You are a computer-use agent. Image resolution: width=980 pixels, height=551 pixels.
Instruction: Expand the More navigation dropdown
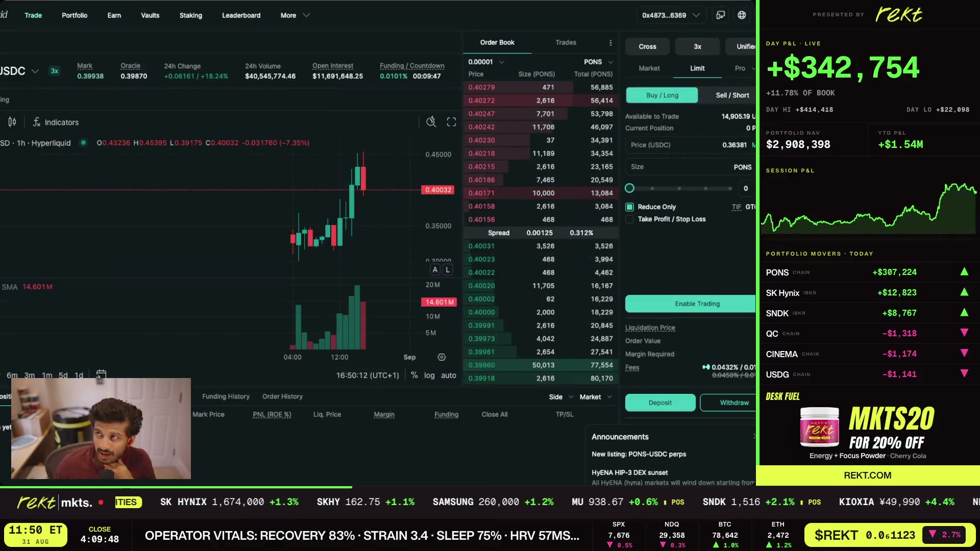[x=295, y=15]
